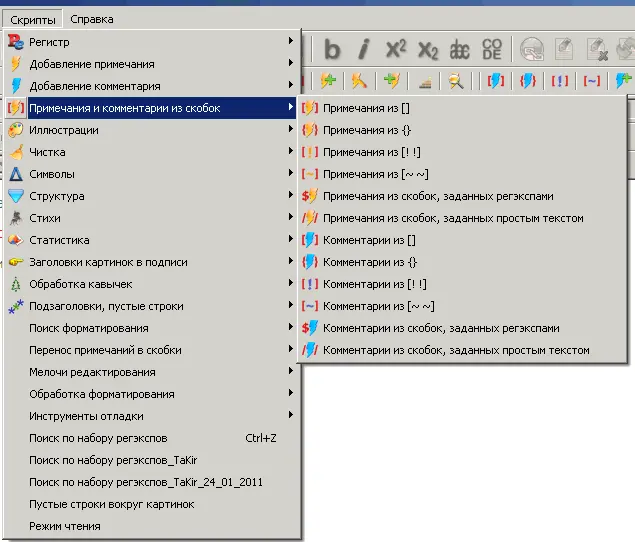Click the bold formatting toolbar icon
Image resolution: width=635 pixels, height=542 pixels.
point(332,49)
